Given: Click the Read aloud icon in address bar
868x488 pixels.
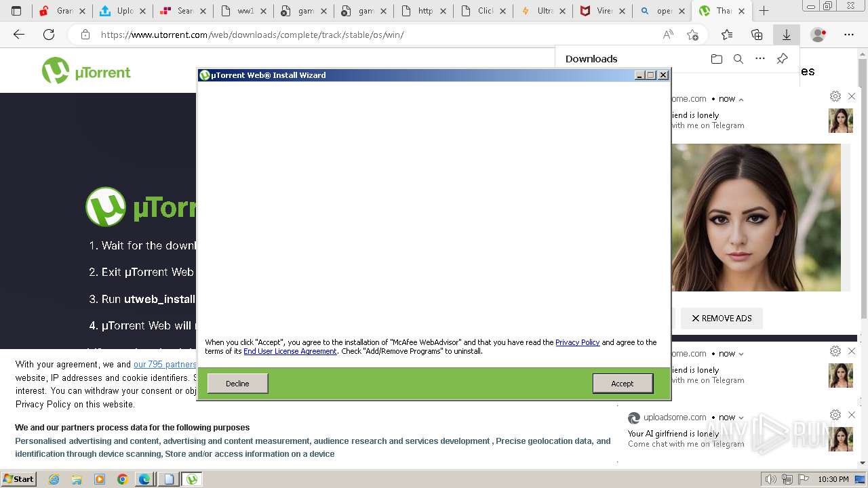Looking at the screenshot, I should 669,35.
